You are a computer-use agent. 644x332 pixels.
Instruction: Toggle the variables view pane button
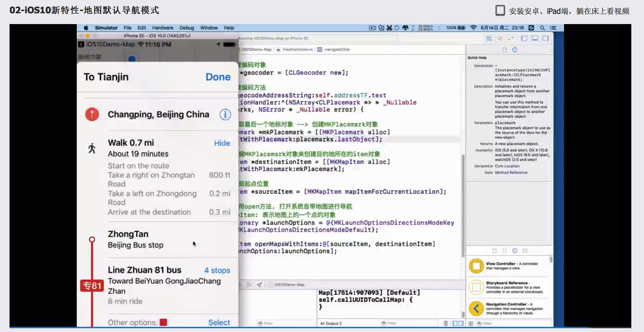tap(455, 323)
